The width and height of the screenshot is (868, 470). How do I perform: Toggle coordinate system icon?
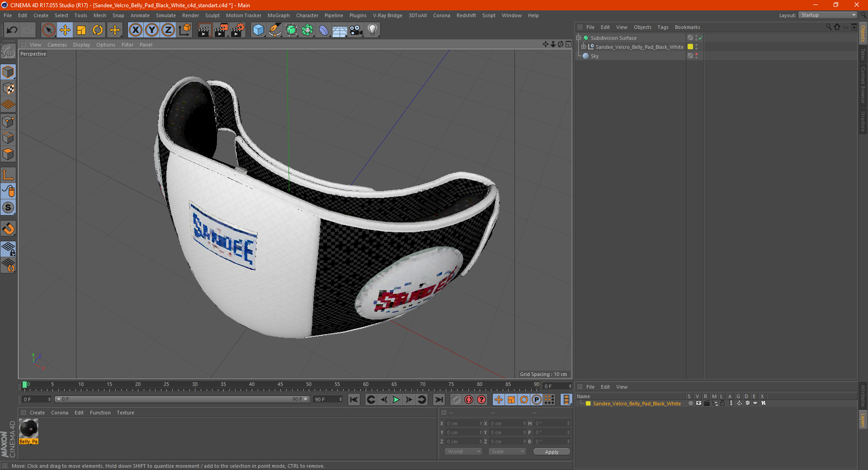185,30
